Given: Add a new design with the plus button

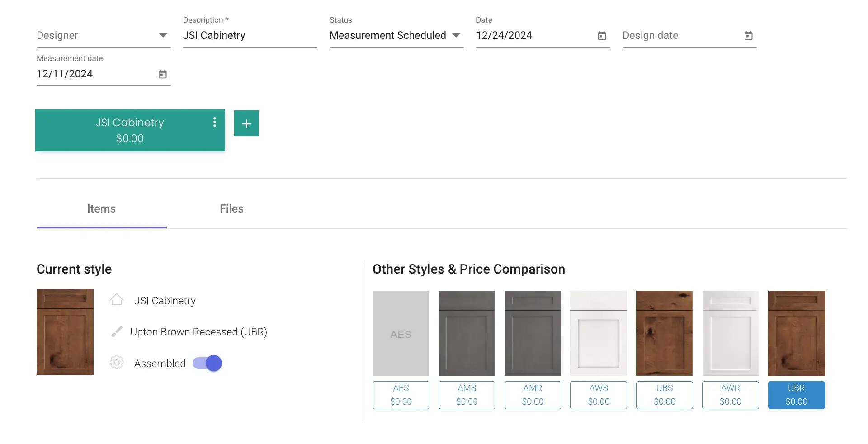Looking at the screenshot, I should pos(246,123).
